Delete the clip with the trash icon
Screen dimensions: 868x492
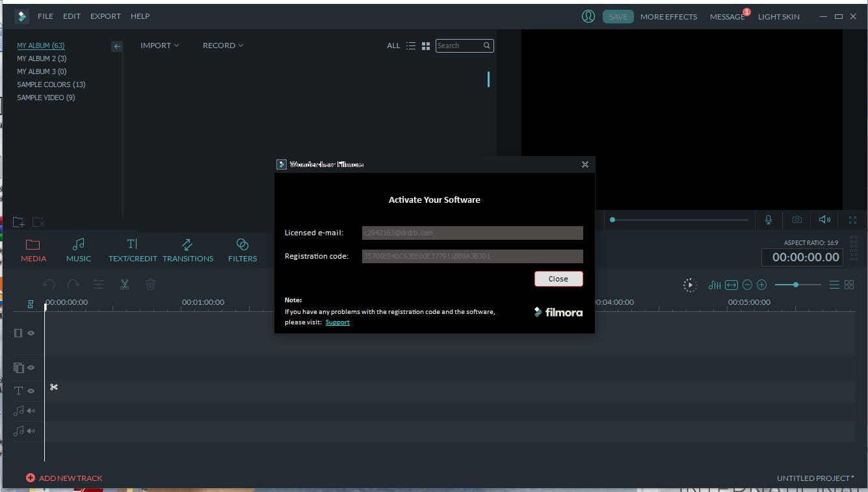coord(150,285)
